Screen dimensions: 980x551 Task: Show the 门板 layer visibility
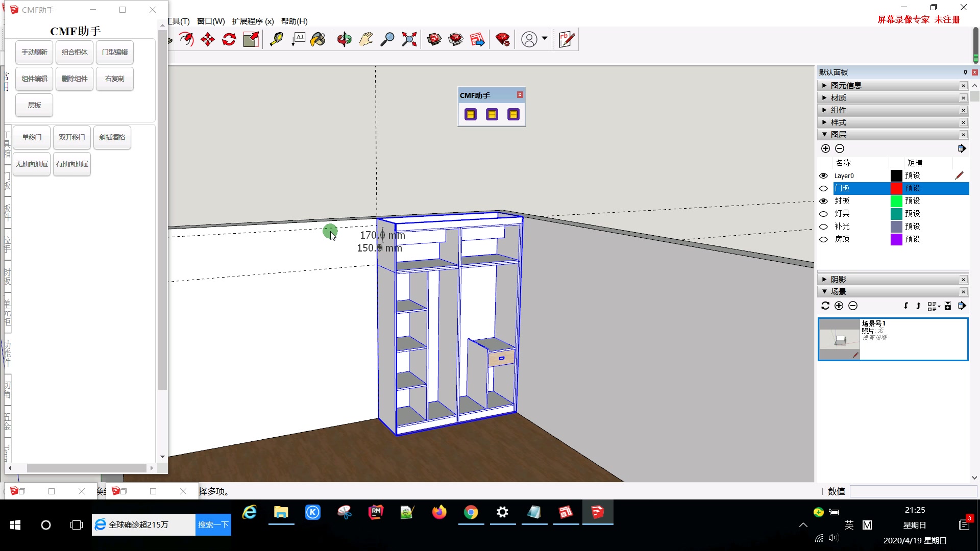tap(823, 188)
